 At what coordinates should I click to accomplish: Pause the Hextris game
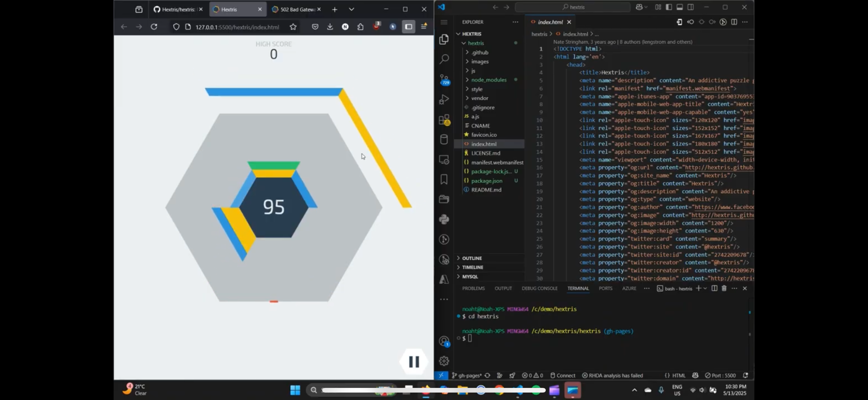tap(414, 362)
